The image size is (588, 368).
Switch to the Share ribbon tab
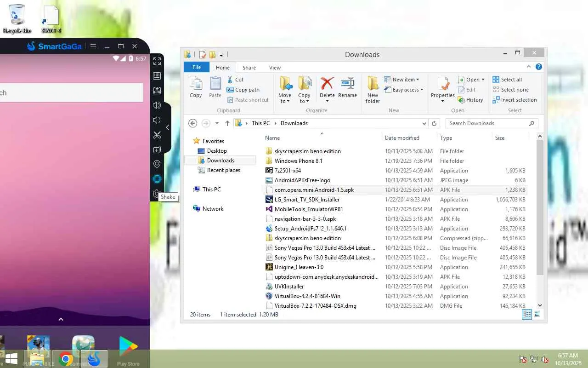pyautogui.click(x=249, y=68)
